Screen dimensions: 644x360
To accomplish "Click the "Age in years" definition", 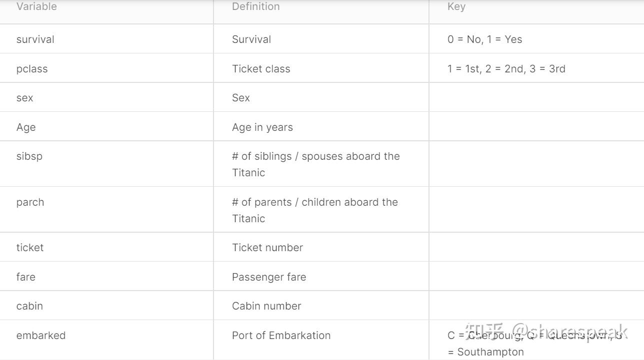I will point(262,127).
